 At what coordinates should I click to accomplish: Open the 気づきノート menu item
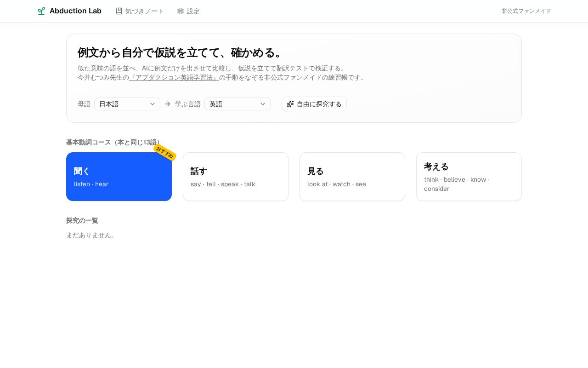[x=140, y=11]
